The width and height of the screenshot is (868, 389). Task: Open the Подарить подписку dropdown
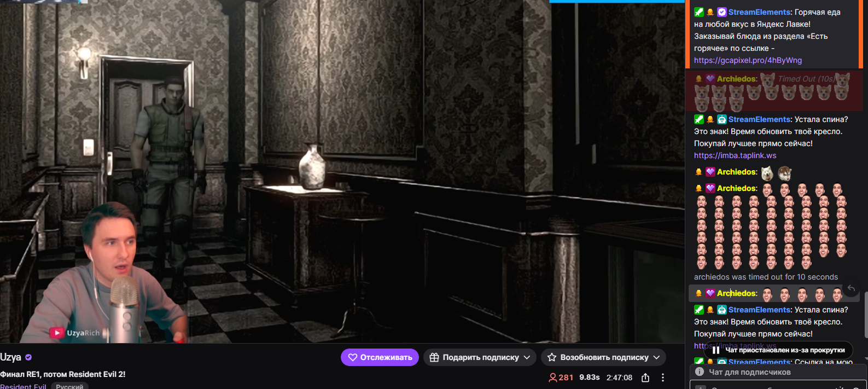pos(480,357)
